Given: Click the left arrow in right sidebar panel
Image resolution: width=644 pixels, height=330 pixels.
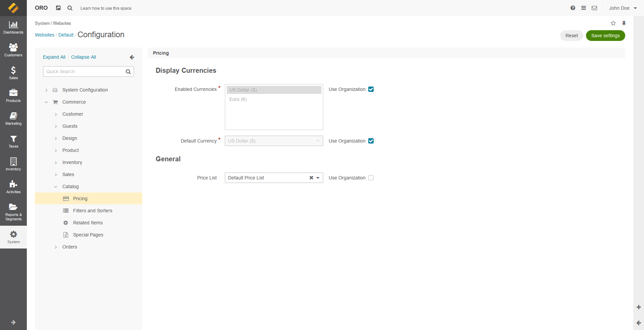Looking at the screenshot, I should 639,323.
